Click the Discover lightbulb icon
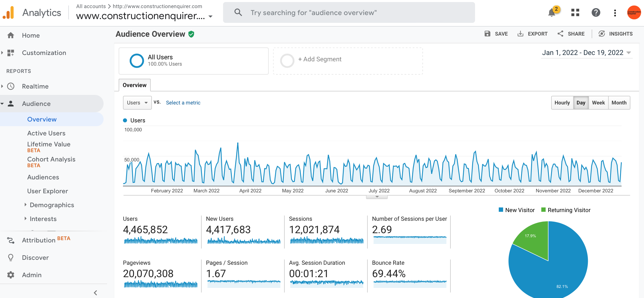This screenshot has height=298, width=644. click(11, 257)
